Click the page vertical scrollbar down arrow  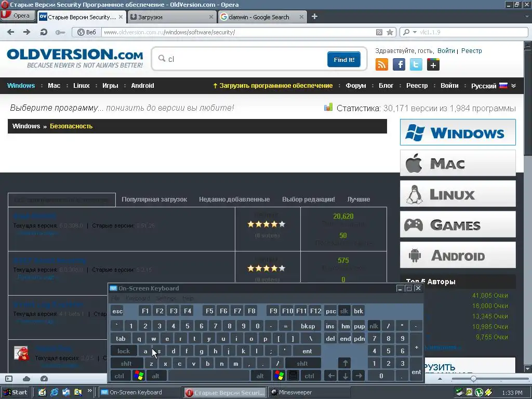click(528, 368)
